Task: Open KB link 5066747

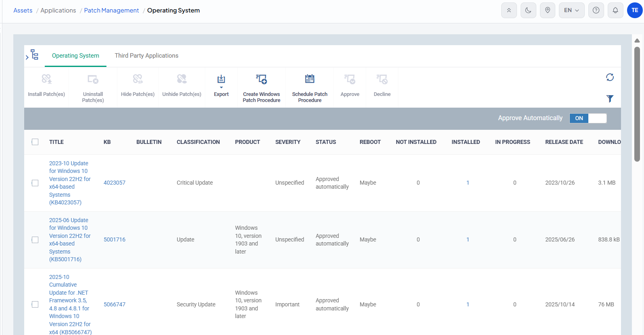Action: (115, 304)
